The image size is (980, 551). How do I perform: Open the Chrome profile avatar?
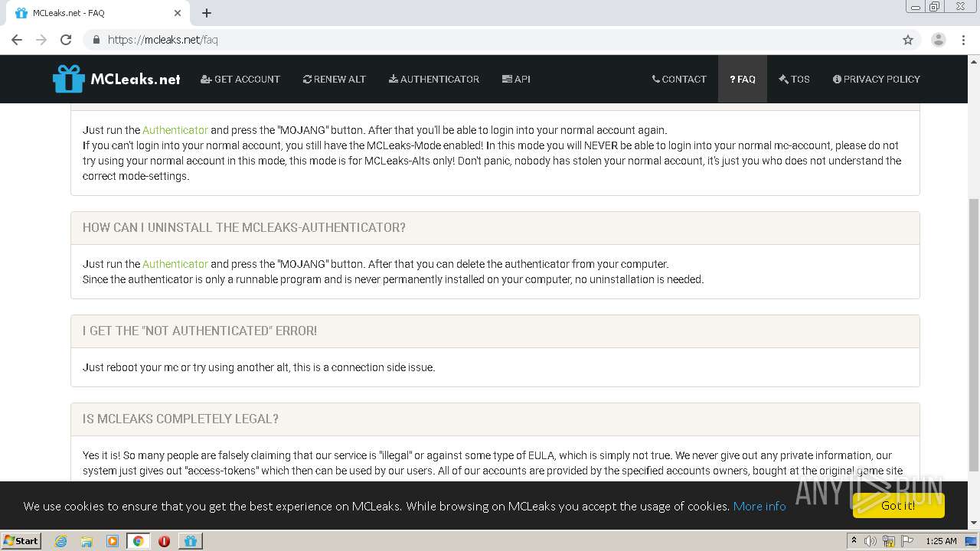pyautogui.click(x=939, y=40)
